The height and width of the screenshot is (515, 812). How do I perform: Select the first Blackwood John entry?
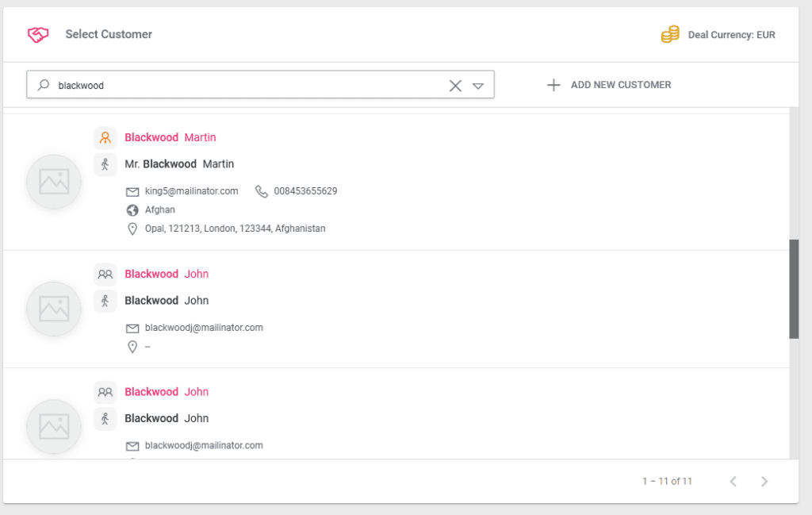click(x=167, y=273)
